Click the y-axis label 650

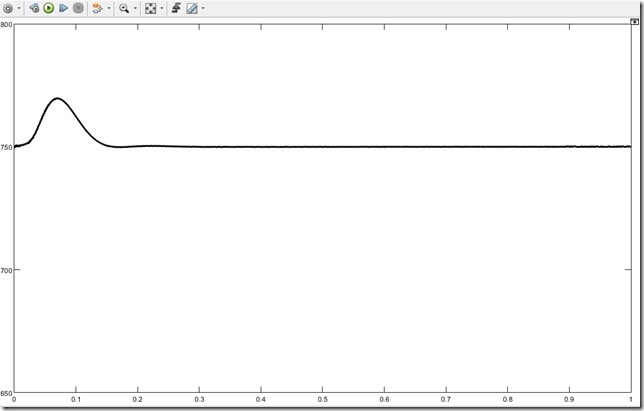pyautogui.click(x=6, y=394)
